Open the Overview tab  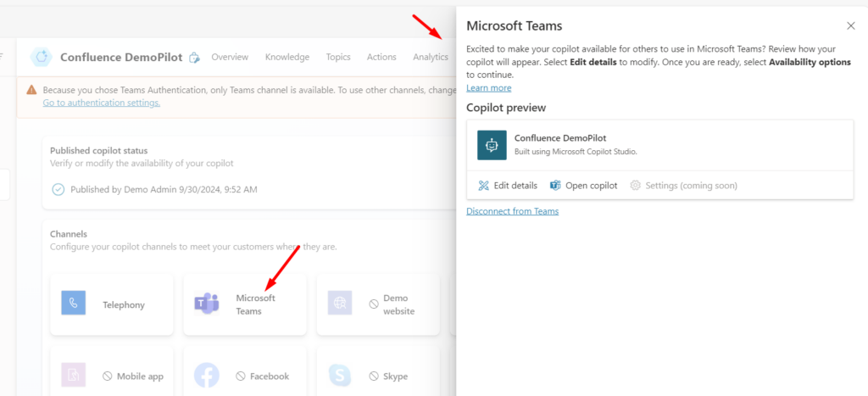(x=230, y=57)
